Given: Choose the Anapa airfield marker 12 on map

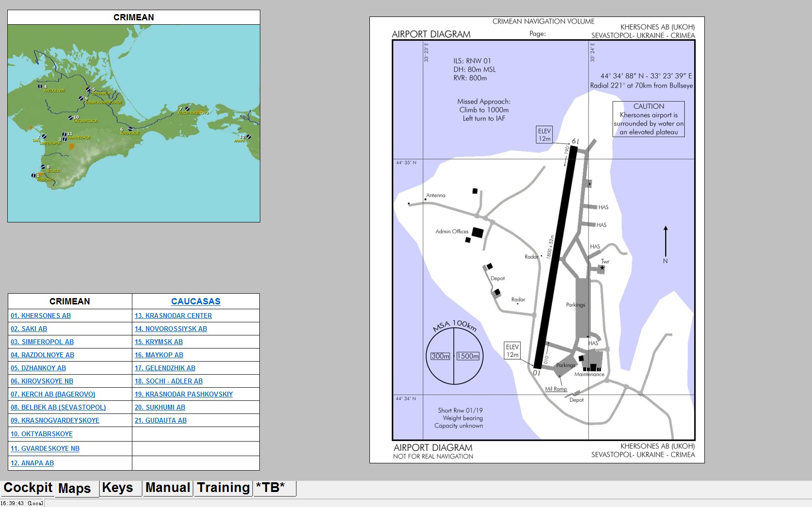Looking at the screenshot, I should (249, 137).
